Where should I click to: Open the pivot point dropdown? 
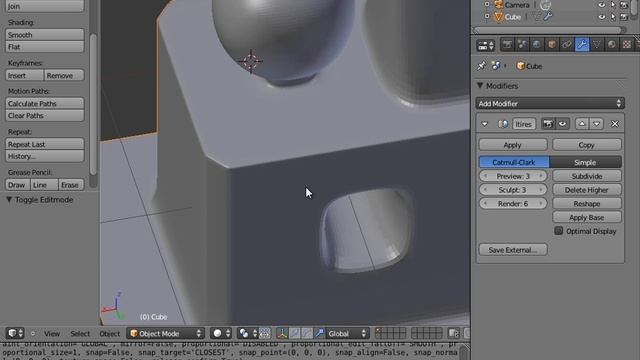[x=248, y=333]
